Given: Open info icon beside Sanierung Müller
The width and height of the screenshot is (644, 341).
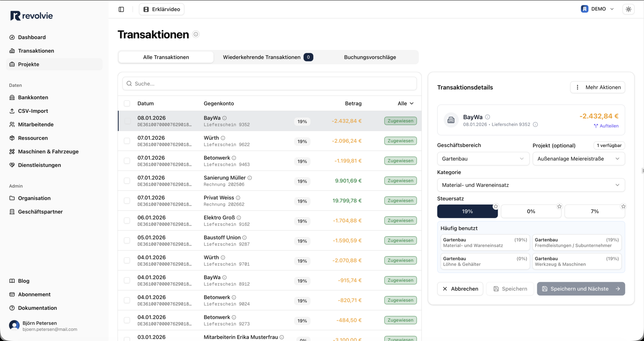Looking at the screenshot, I should (250, 178).
